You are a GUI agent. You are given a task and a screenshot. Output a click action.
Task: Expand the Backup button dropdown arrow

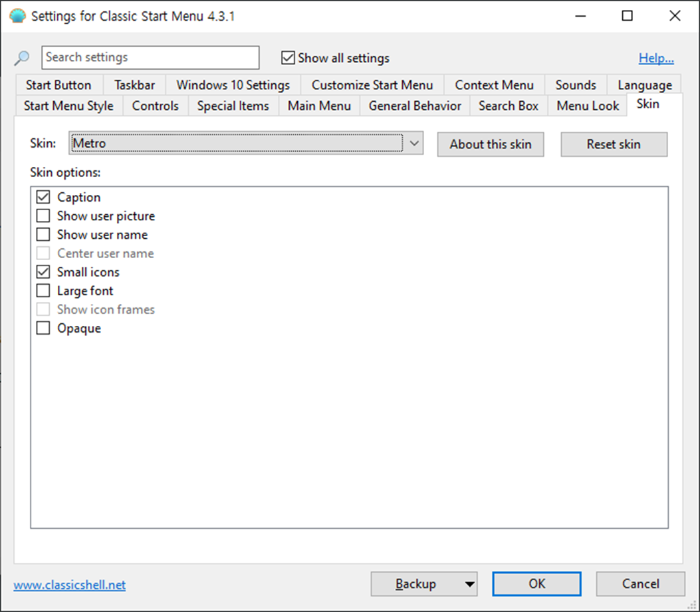[x=469, y=584]
